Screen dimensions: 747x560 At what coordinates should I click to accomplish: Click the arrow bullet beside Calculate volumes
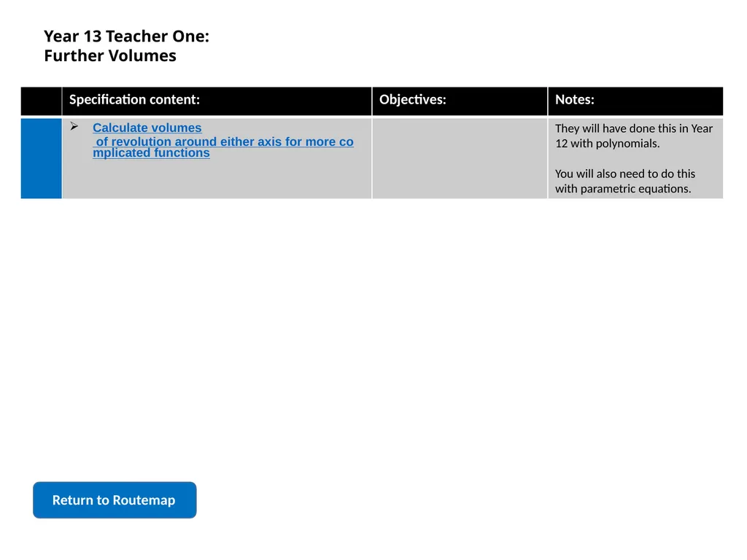pyautogui.click(x=74, y=126)
